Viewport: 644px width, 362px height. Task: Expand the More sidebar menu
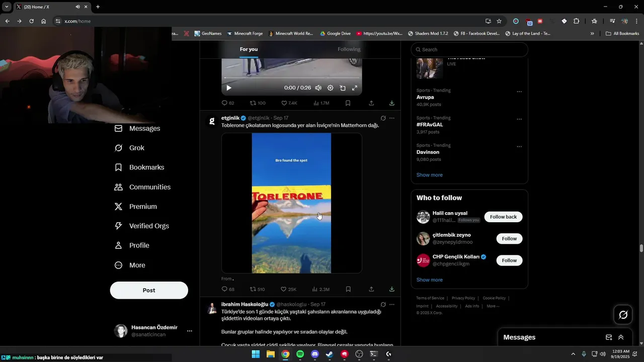(x=130, y=265)
